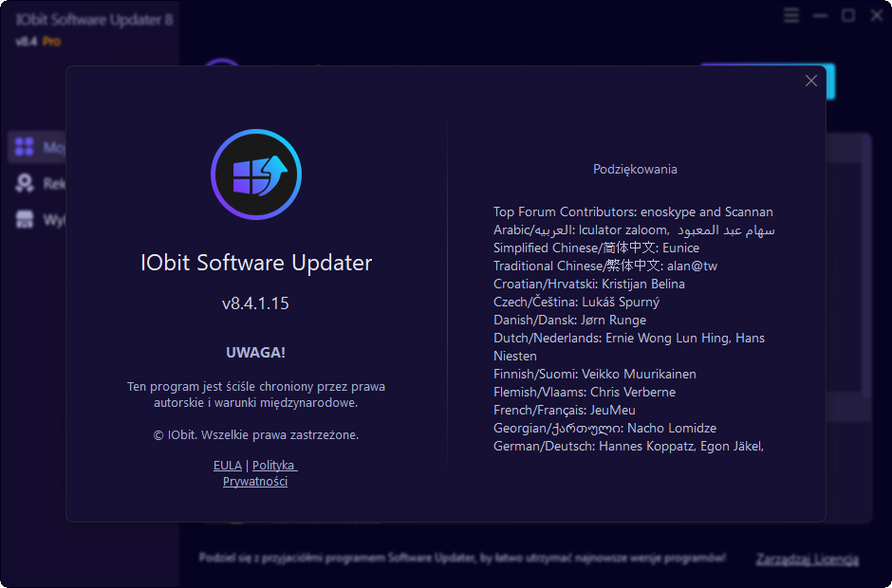Click the Simplified Chinese: Eunice line
Screen dimensions: 892x588
(596, 248)
